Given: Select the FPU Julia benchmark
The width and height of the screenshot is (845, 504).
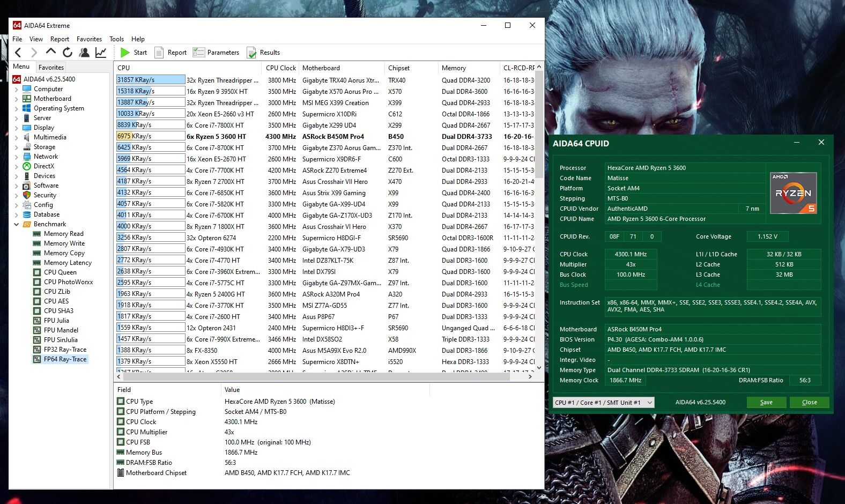Looking at the screenshot, I should click(51, 321).
